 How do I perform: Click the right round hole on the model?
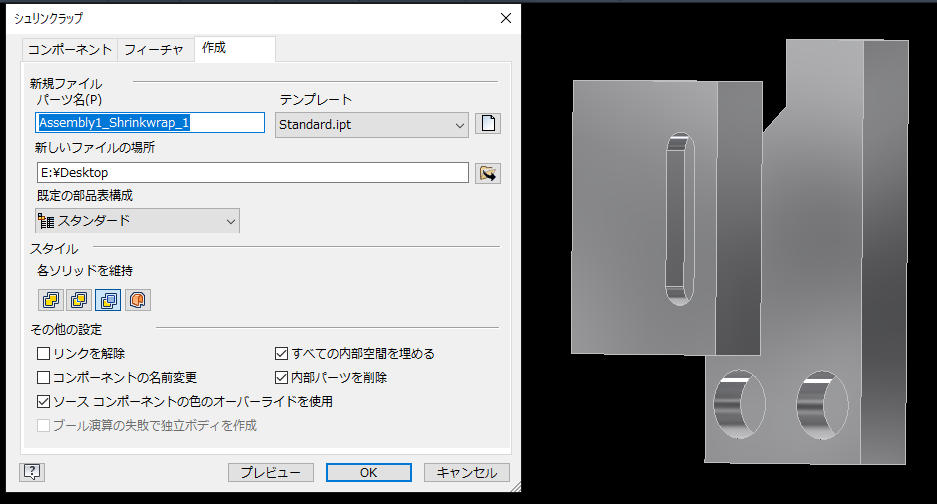822,405
